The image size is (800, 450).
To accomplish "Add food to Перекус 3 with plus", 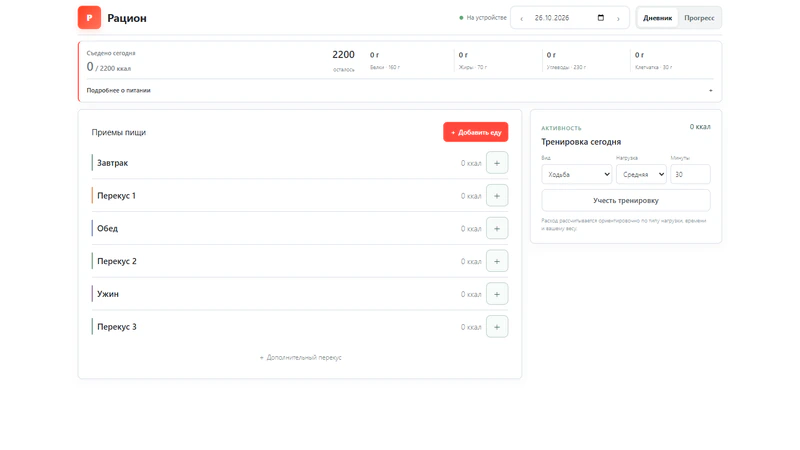I will 497,327.
